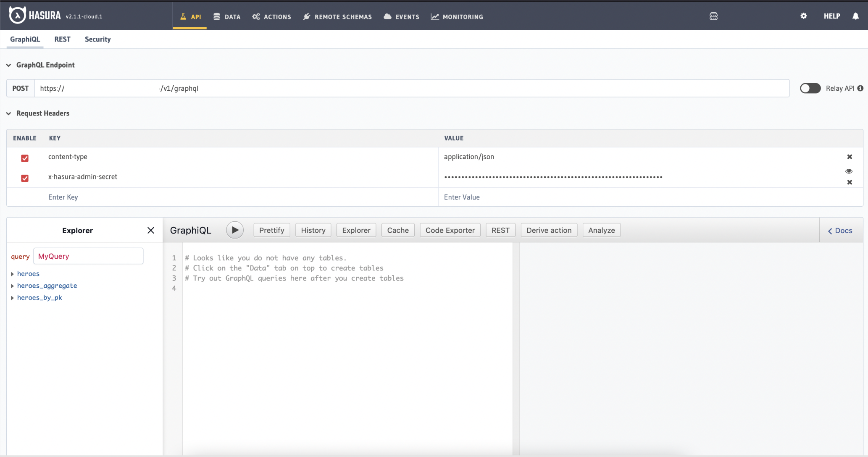Viewport: 868px width, 457px height.
Task: Close the Explorer panel with the X
Action: point(151,230)
